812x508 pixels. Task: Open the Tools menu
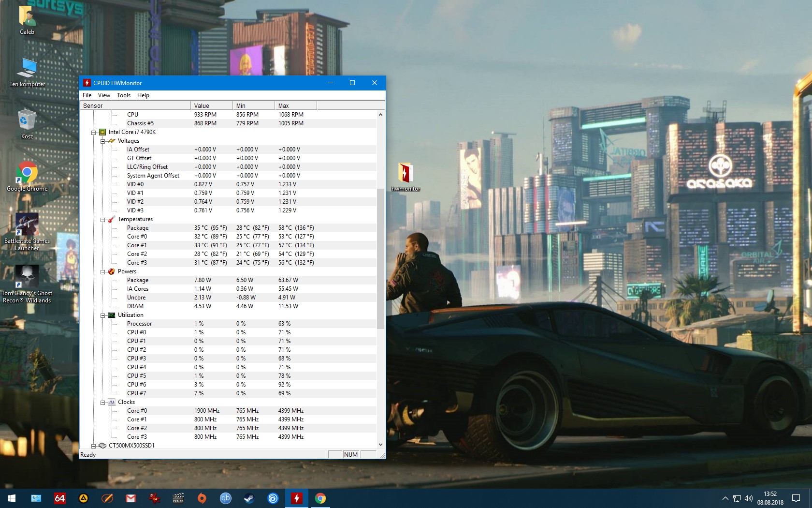124,95
